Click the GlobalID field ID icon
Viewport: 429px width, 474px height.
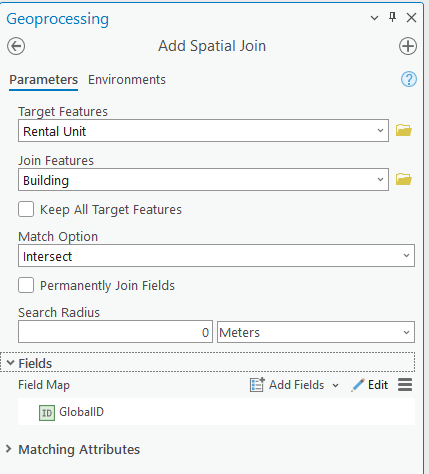(47, 413)
